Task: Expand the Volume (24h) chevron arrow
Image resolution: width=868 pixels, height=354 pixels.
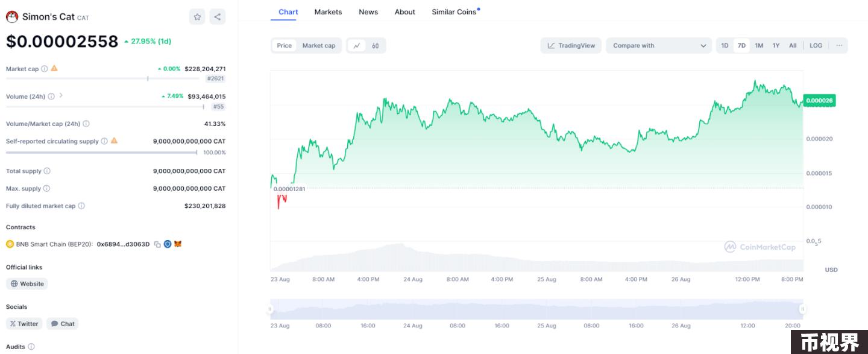Action: (61, 96)
